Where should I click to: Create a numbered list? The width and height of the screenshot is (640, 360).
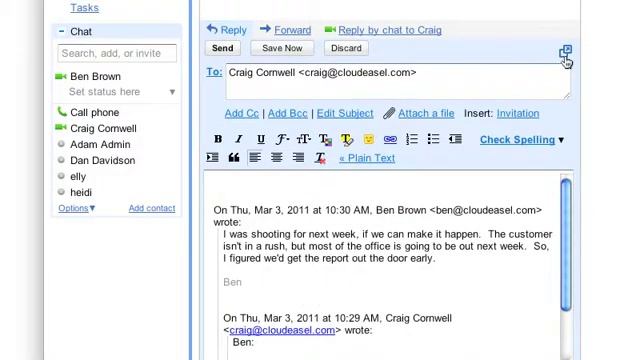point(412,139)
